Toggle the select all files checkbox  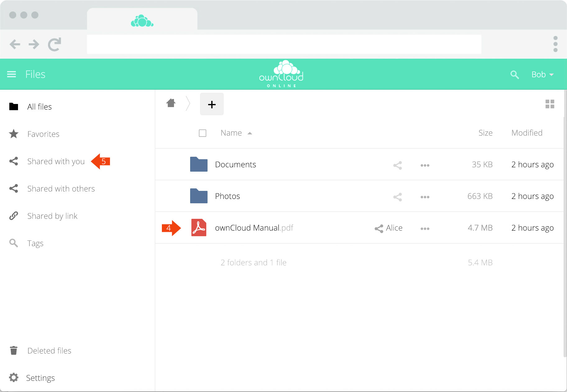[203, 133]
